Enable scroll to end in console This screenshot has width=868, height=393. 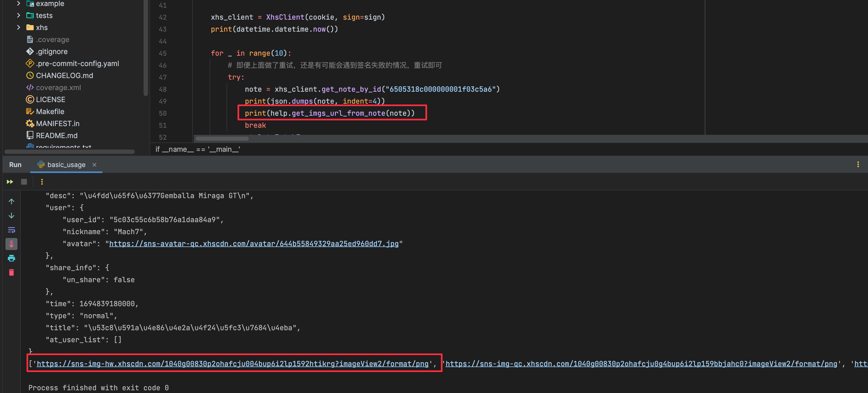(11, 244)
